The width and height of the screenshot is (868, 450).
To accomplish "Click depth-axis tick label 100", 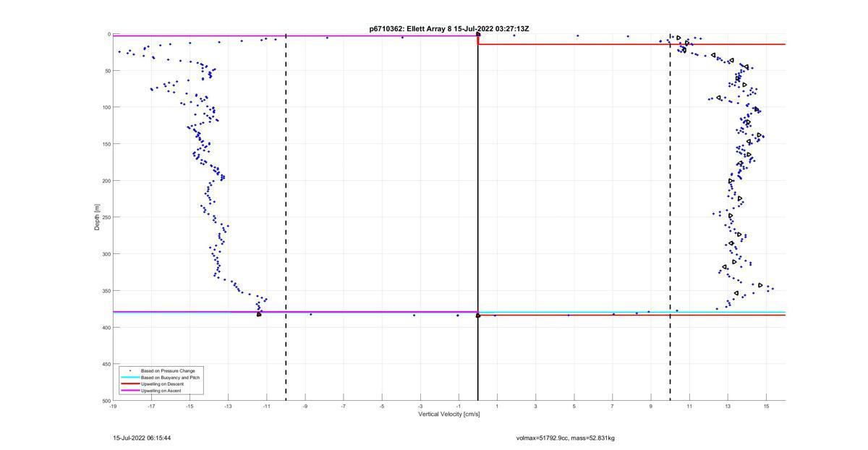I will [x=106, y=107].
